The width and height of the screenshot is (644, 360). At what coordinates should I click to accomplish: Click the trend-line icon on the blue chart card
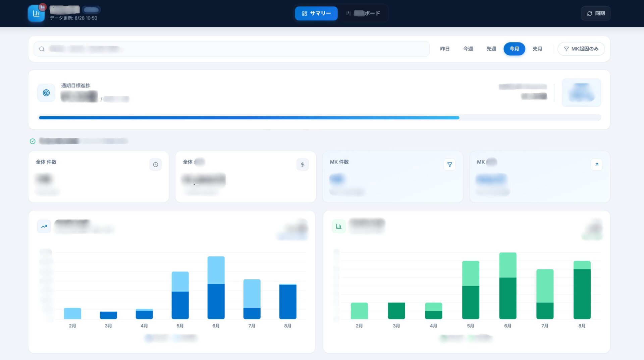pyautogui.click(x=44, y=227)
